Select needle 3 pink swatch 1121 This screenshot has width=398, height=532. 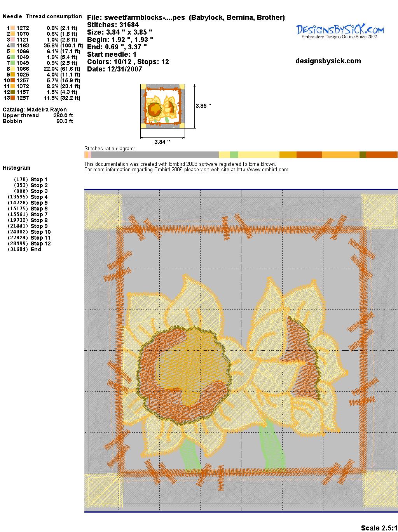pos(13,40)
